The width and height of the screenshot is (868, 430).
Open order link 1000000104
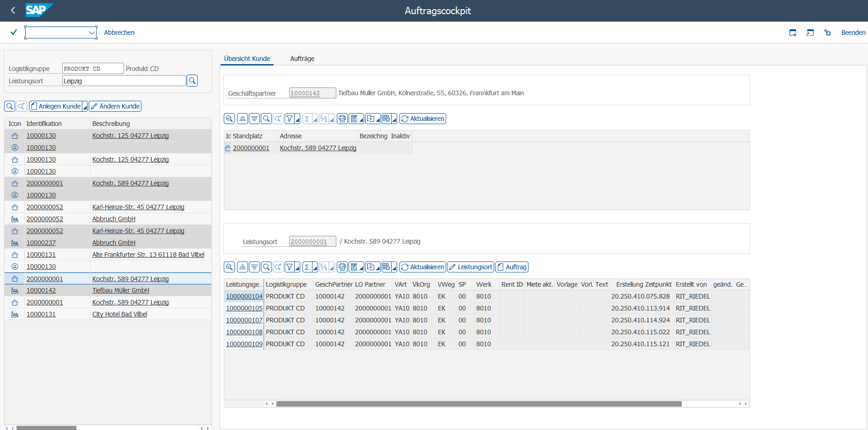coord(244,296)
